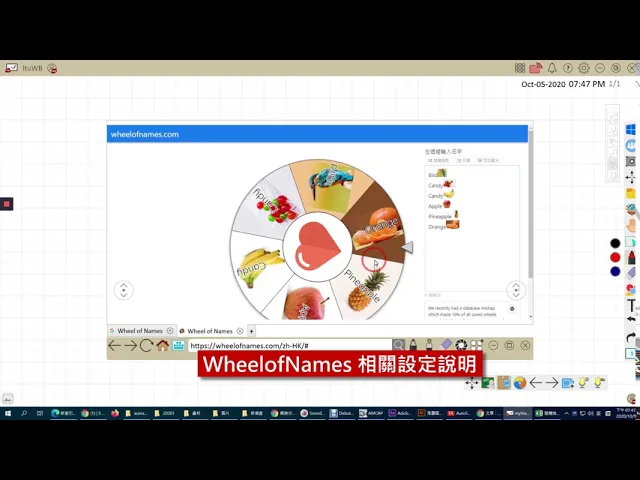The image size is (640, 480).
Task: Select the black marker pen in browser toolbar
Action: point(413,345)
